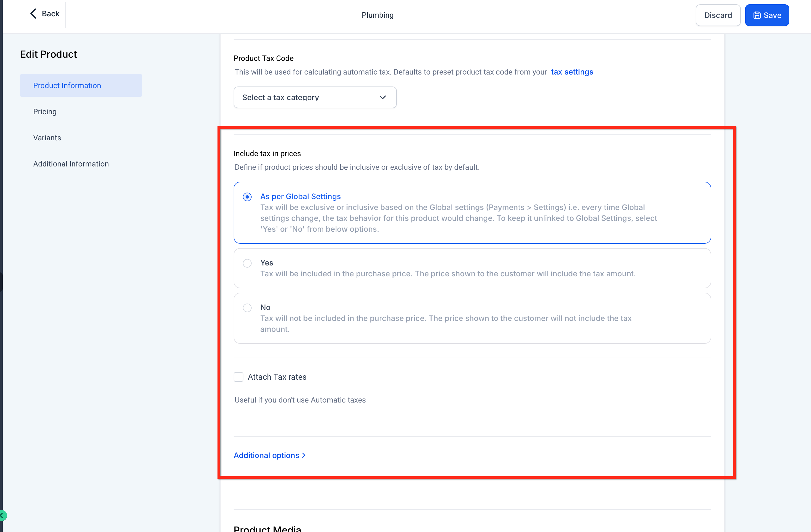Select the As per Global Settings radio
The width and height of the screenshot is (811, 532).
tap(247, 197)
